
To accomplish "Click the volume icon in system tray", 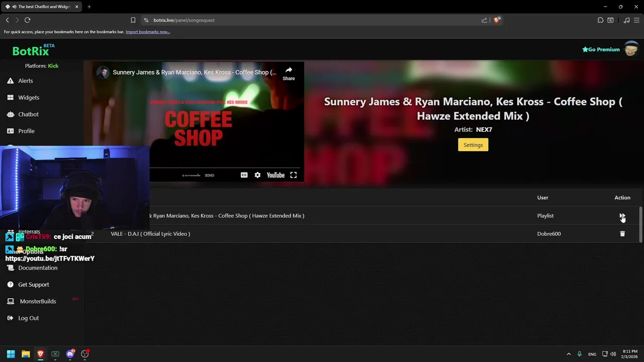I will pos(613,354).
